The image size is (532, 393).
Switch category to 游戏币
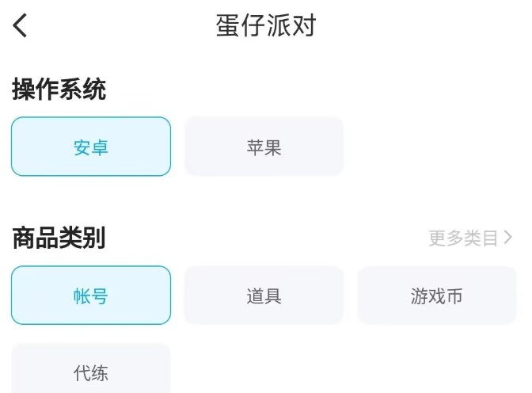pos(436,296)
